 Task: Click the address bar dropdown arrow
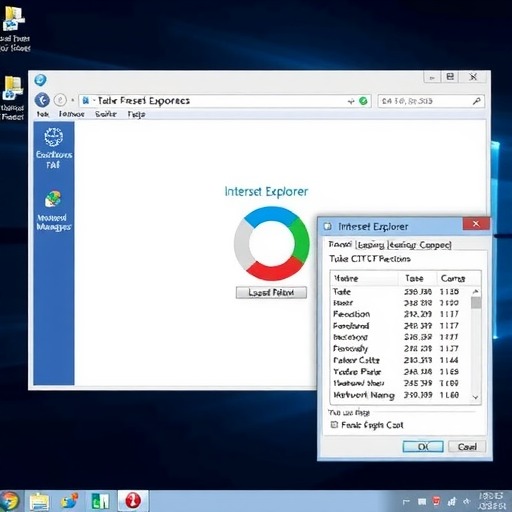tap(351, 101)
